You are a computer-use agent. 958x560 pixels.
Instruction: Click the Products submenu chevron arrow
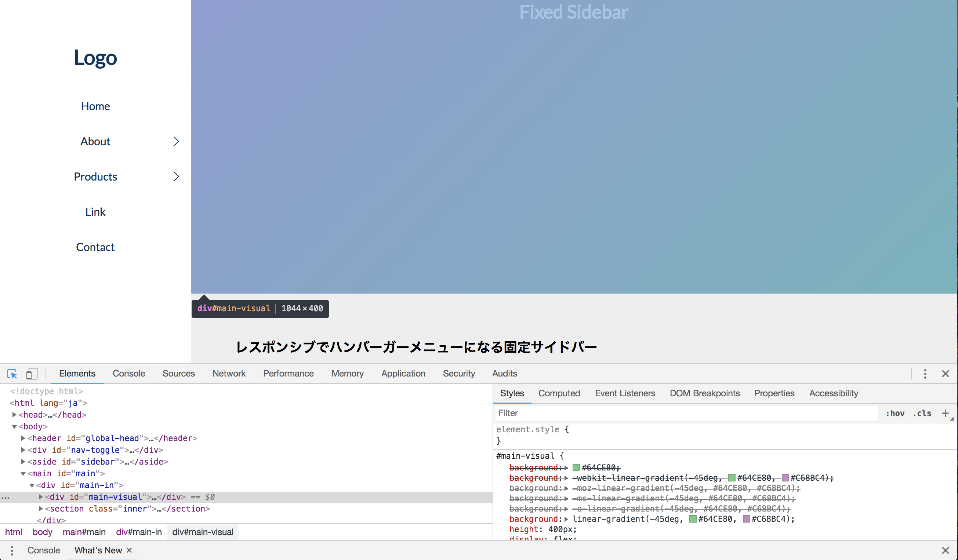click(176, 177)
